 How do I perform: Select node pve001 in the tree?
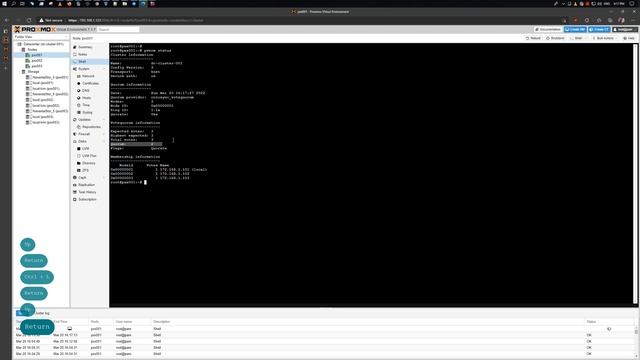click(x=37, y=55)
